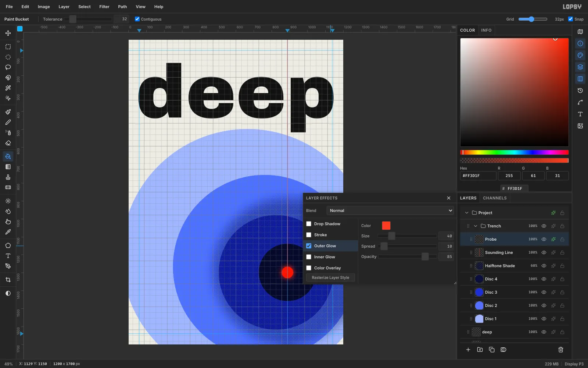Select the Smudge finger tool
This screenshot has height=368, width=588.
pos(8,222)
